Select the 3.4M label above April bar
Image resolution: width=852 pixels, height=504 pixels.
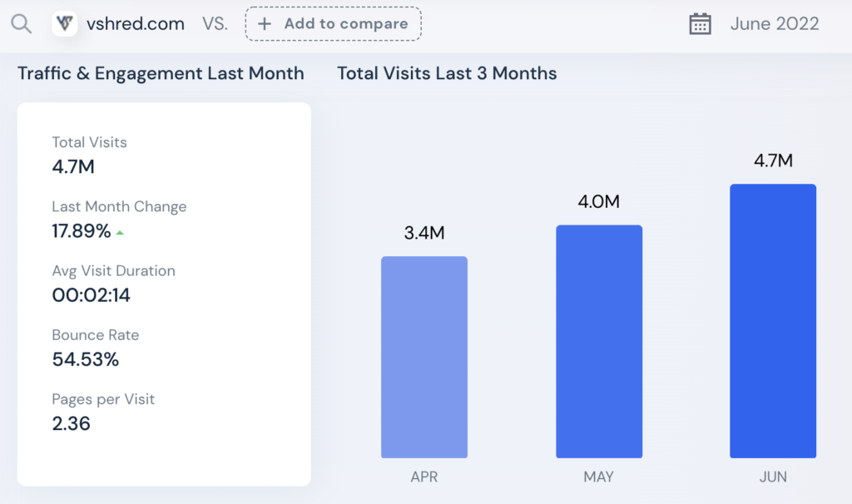pos(424,232)
